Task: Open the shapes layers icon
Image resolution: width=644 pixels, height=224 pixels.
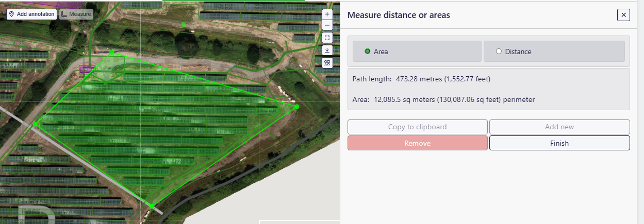Action: [x=327, y=62]
